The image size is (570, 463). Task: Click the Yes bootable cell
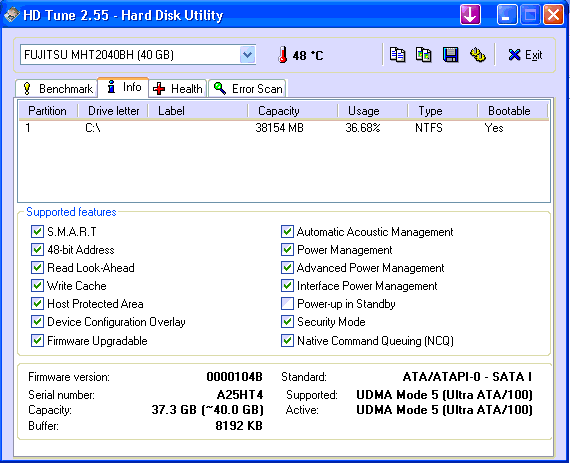494,128
